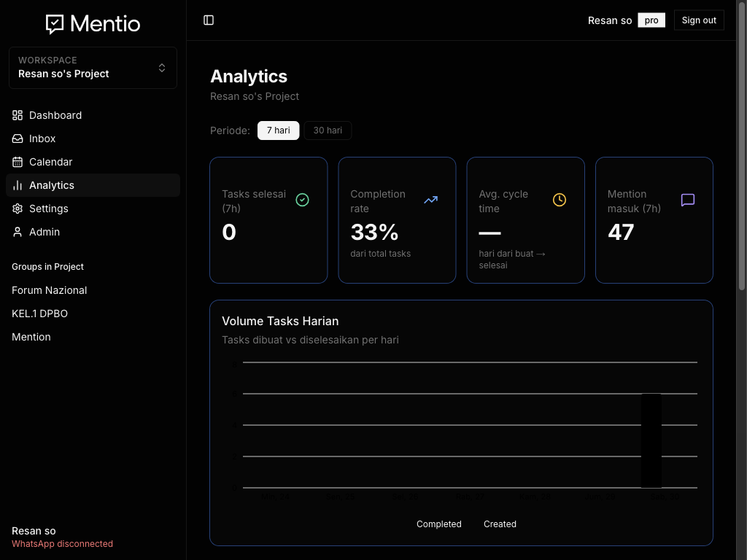
Task: Toggle the Completed series in chart legend
Action: pos(438,524)
